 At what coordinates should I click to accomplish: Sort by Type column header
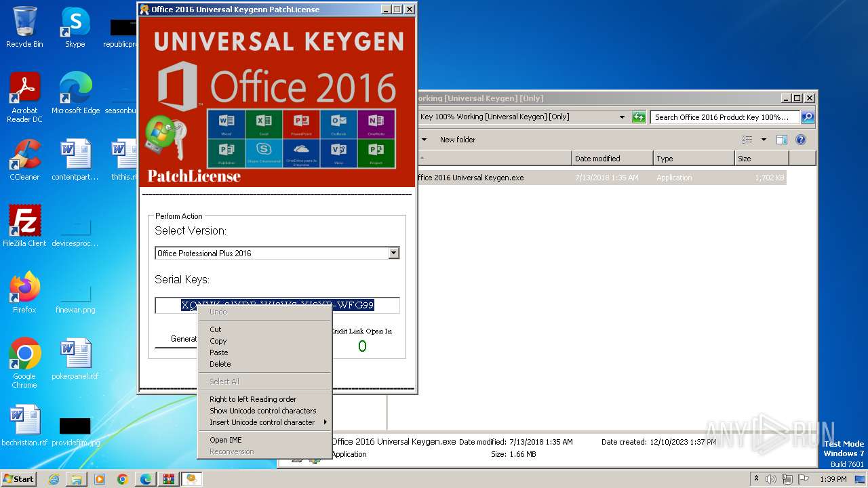pyautogui.click(x=694, y=159)
